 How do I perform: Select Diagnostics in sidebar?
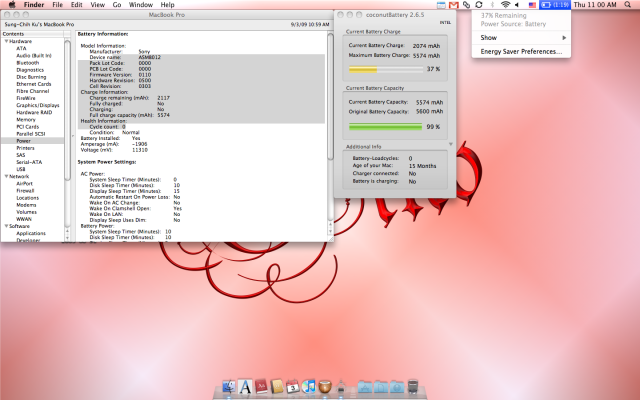point(30,70)
